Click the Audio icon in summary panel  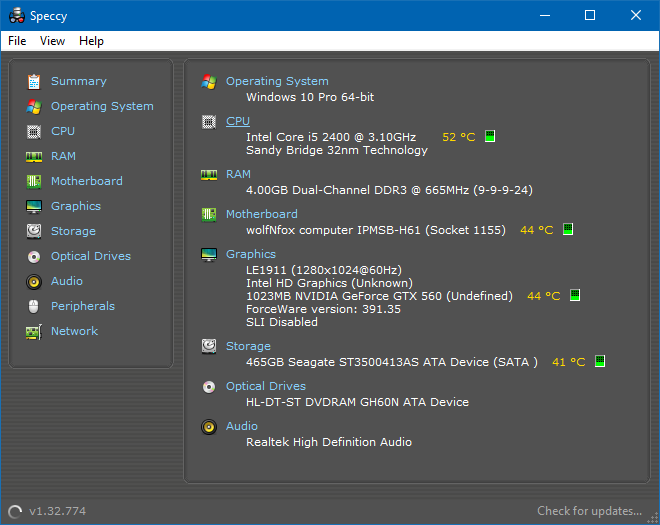(x=209, y=427)
